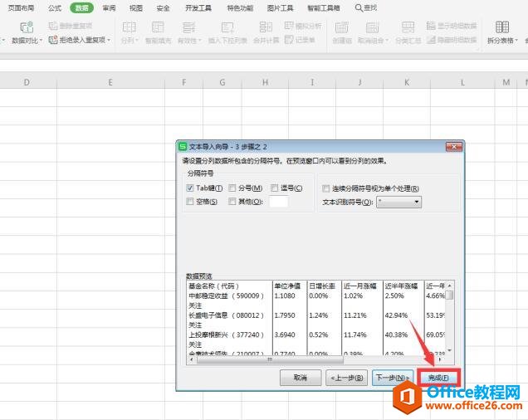Click the 合并计算 consolidate icon
Image resolution: width=528 pixels, height=420 pixels.
[x=266, y=27]
